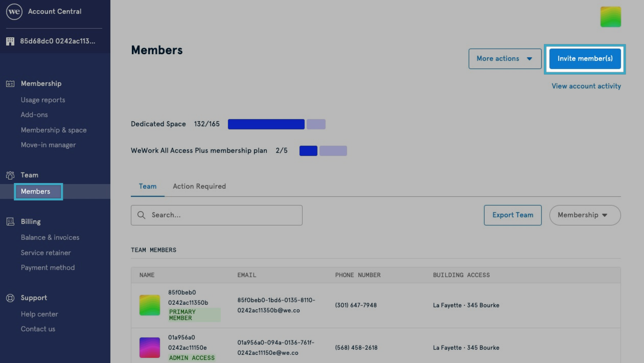
Task: Click the admin member's purple avatar
Action: point(149,347)
